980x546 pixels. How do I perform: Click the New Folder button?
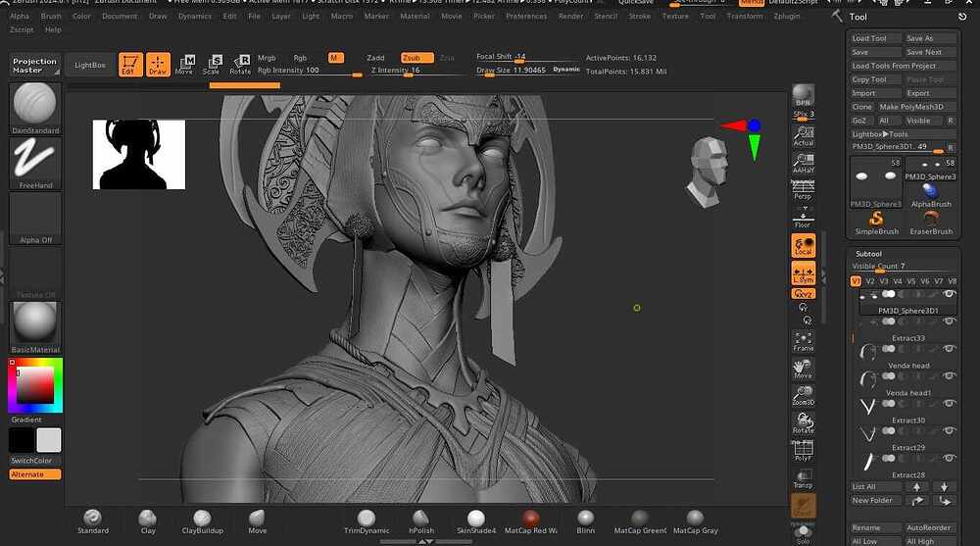click(875, 500)
